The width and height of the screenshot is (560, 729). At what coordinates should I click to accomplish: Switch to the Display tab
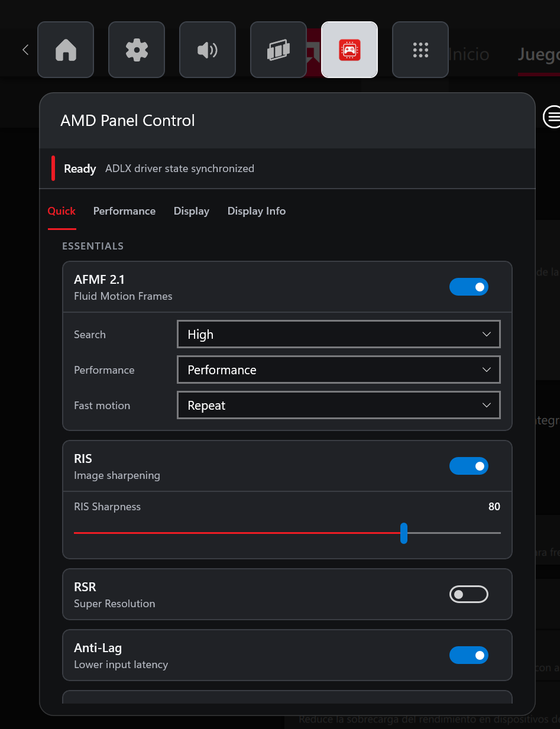pos(192,211)
